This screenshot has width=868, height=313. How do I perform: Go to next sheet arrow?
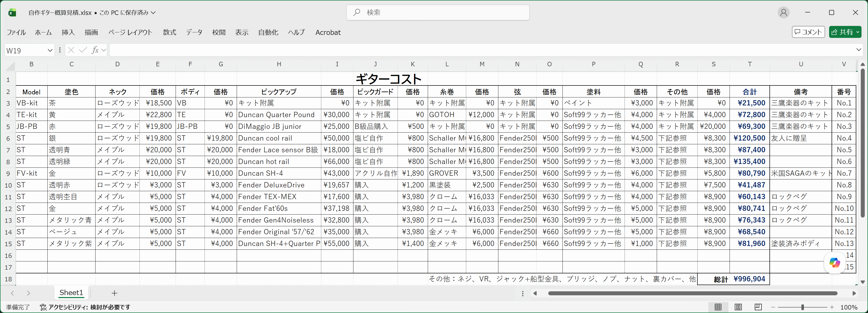coord(29,293)
